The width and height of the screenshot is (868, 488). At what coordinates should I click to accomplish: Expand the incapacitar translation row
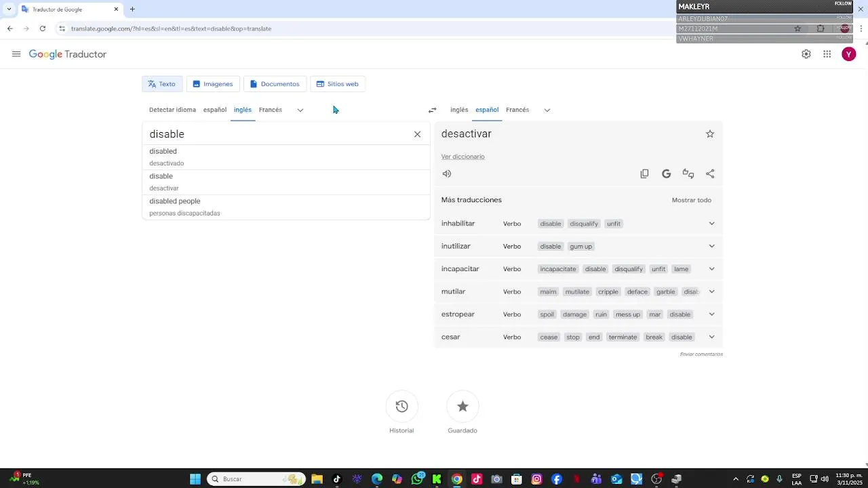coord(711,269)
